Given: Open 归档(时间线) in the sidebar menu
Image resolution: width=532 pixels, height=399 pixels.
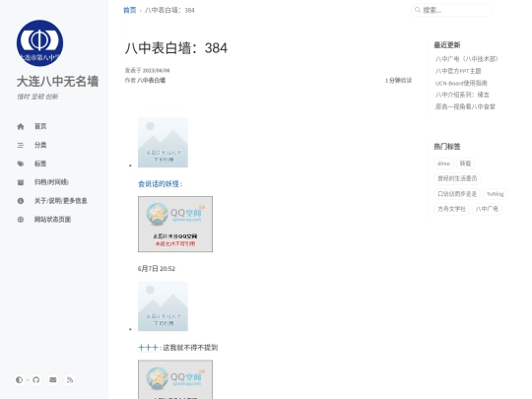Looking at the screenshot, I should point(51,182).
